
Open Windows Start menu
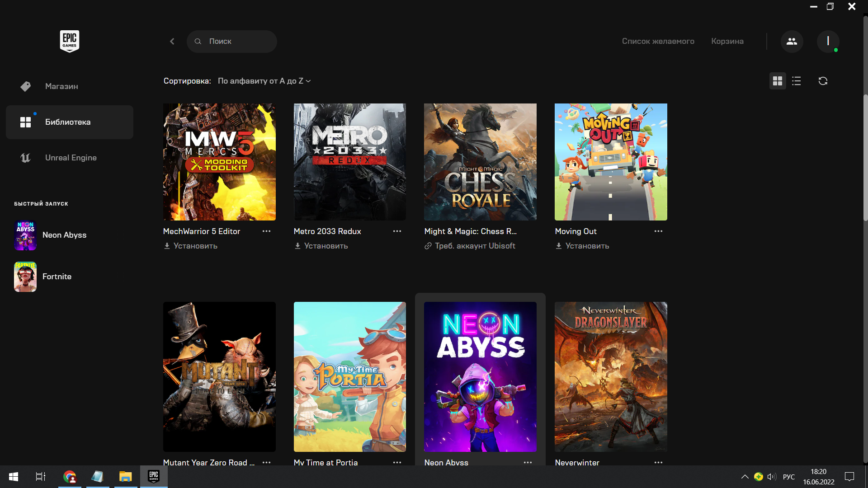point(14,477)
